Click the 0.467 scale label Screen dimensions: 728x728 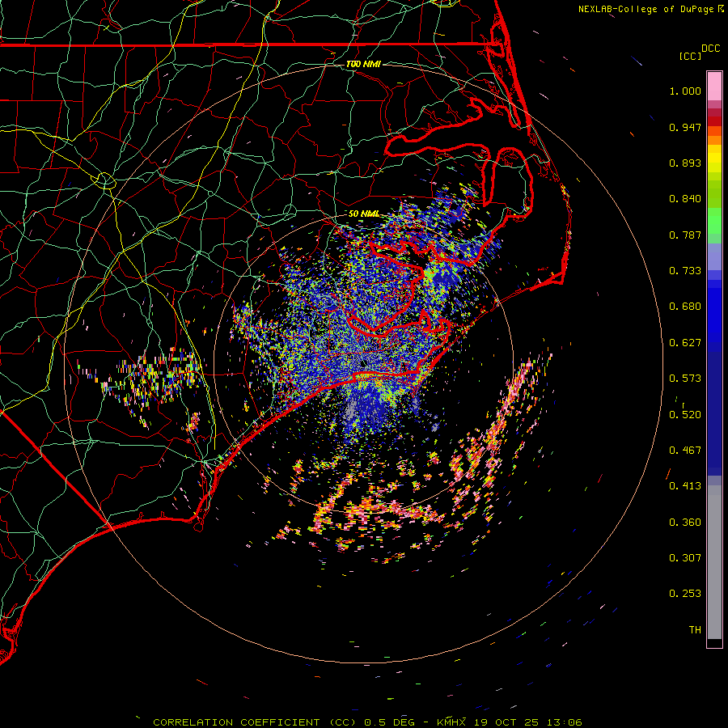(685, 451)
